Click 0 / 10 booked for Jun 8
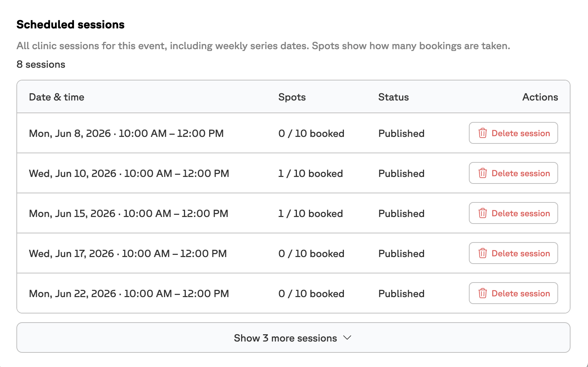This screenshot has width=588, height=367. [x=311, y=133]
